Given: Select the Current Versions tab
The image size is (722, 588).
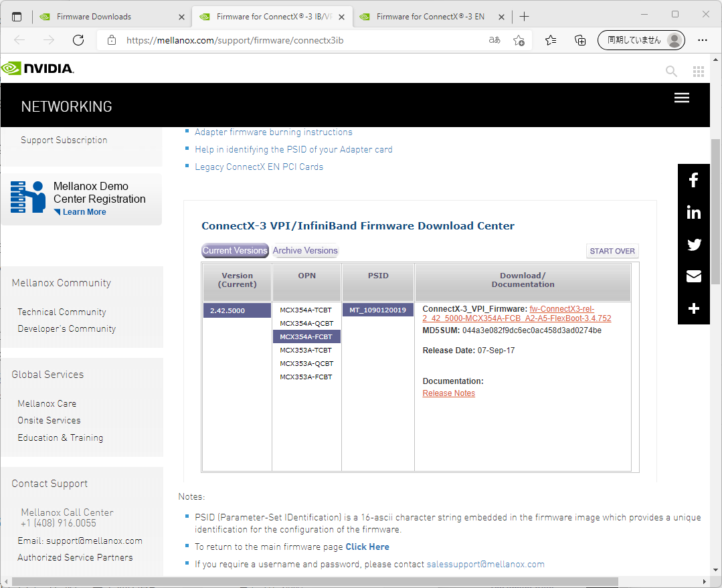Looking at the screenshot, I should (x=236, y=250).
